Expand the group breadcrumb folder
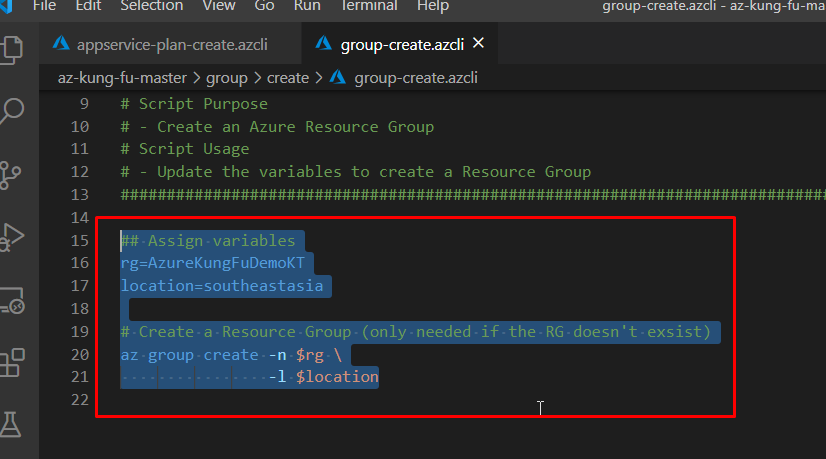Image resolution: width=826 pixels, height=459 pixels. [x=226, y=77]
